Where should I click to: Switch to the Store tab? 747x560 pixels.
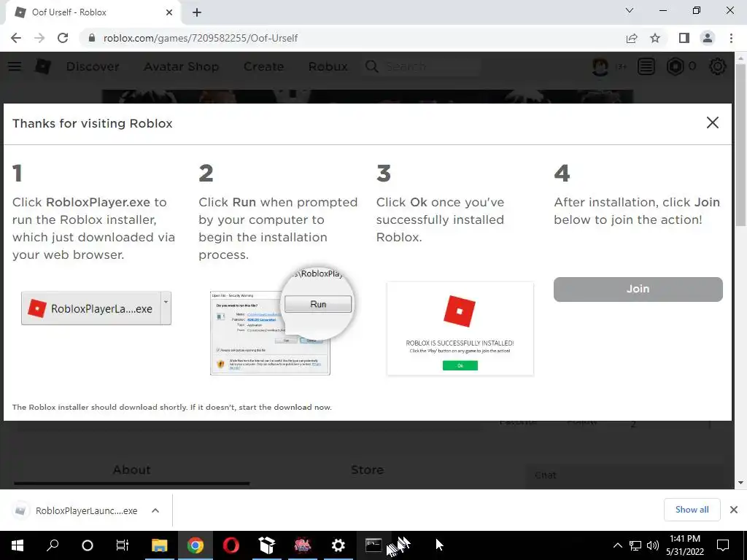367,470
